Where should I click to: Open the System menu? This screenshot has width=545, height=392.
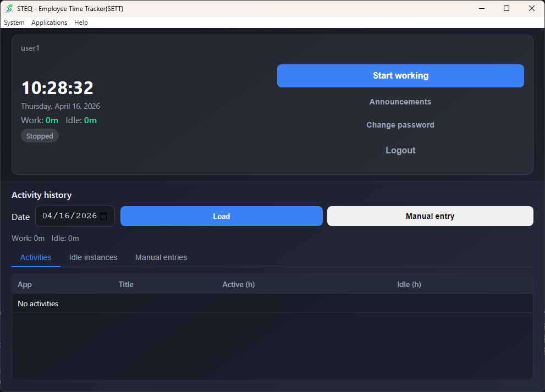[x=14, y=23]
